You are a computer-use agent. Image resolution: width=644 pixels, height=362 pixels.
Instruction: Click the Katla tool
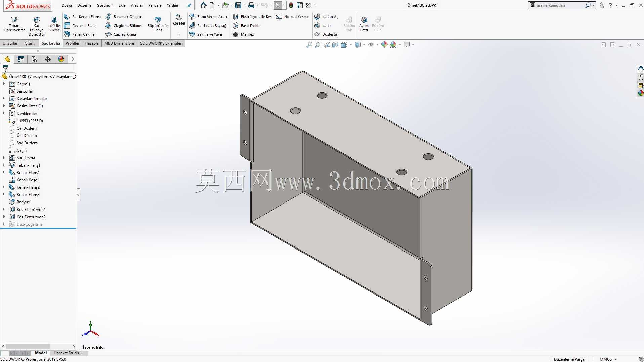point(322,26)
